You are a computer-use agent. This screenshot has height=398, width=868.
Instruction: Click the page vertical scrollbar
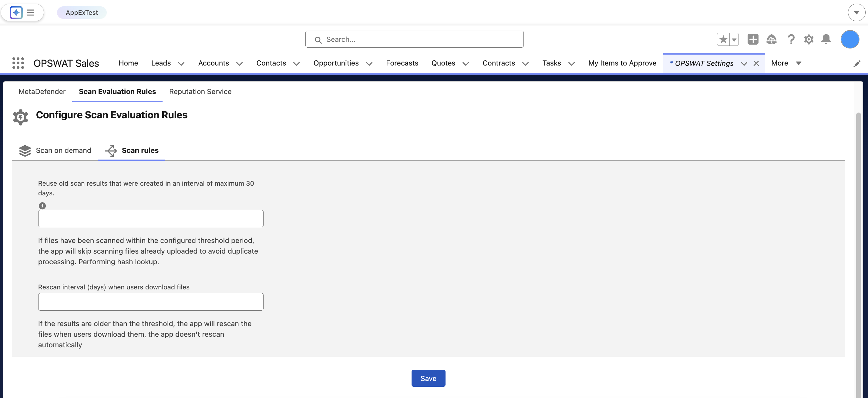[858, 236]
